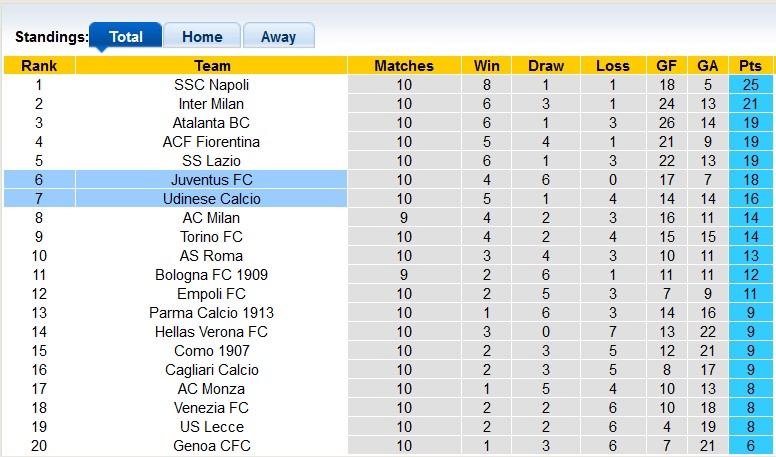Click the GF column header

[x=666, y=66]
